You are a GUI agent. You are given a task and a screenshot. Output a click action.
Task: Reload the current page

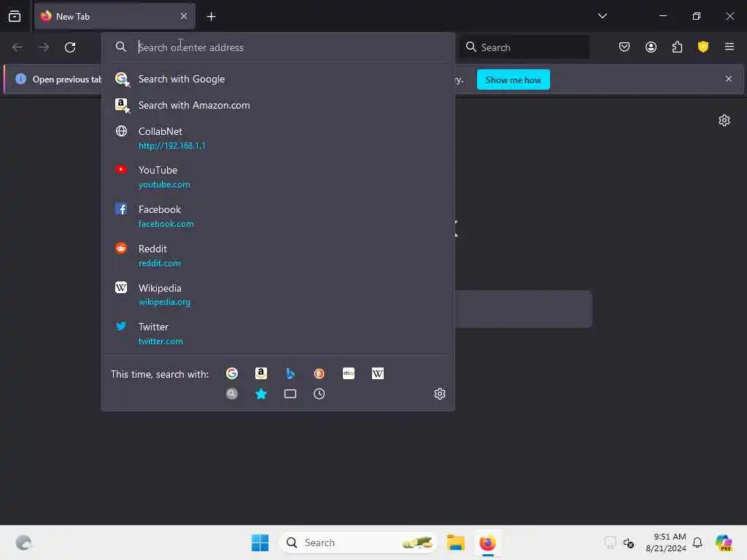tap(70, 47)
